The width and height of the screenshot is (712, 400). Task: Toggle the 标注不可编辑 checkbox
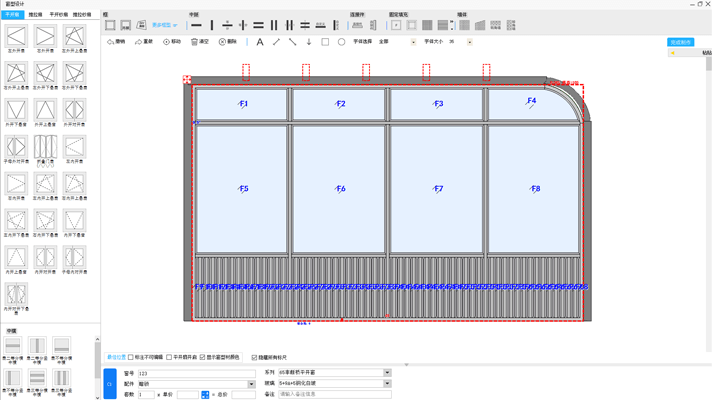tap(131, 357)
